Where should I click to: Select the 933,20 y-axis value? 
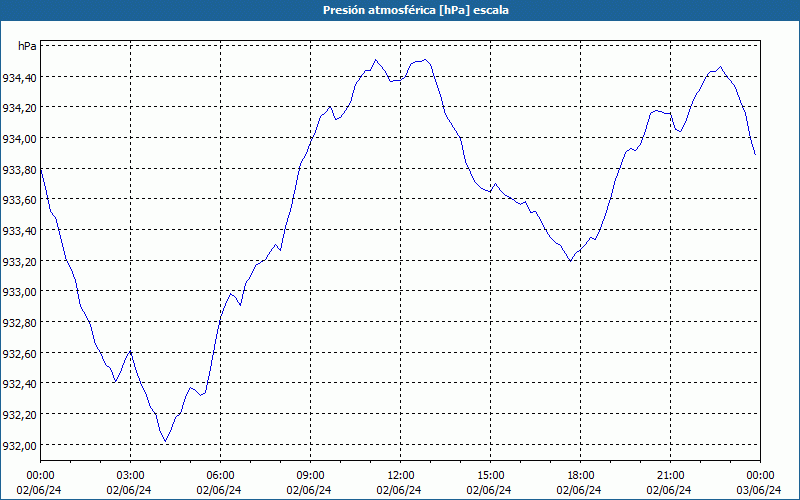19,262
